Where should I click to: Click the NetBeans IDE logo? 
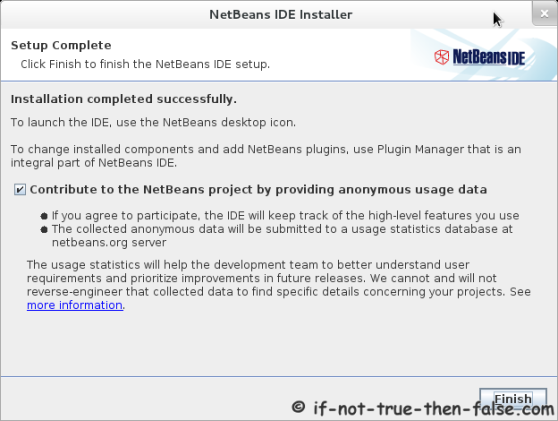point(479,57)
